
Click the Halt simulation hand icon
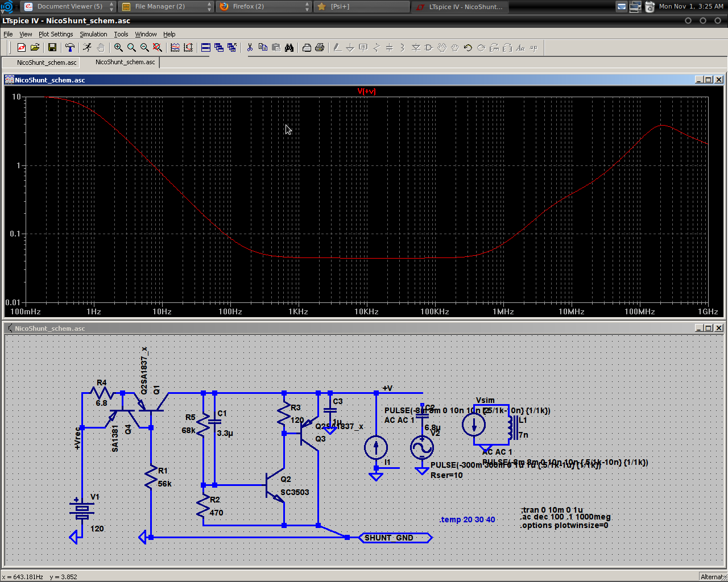[x=100, y=48]
